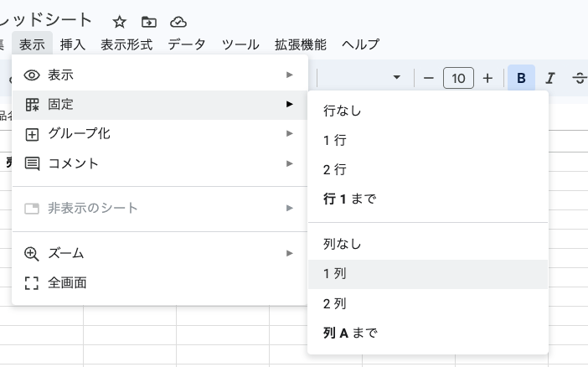Check the cloud save status icon
The image size is (588, 367).
tap(178, 22)
